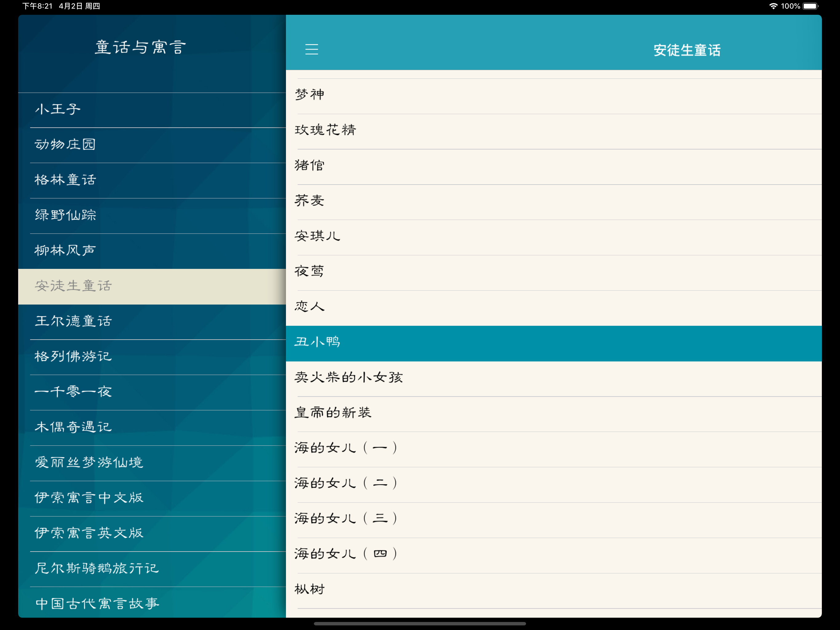840x630 pixels.
Task: Open the story 卖火柴的小女孩
Action: click(554, 379)
